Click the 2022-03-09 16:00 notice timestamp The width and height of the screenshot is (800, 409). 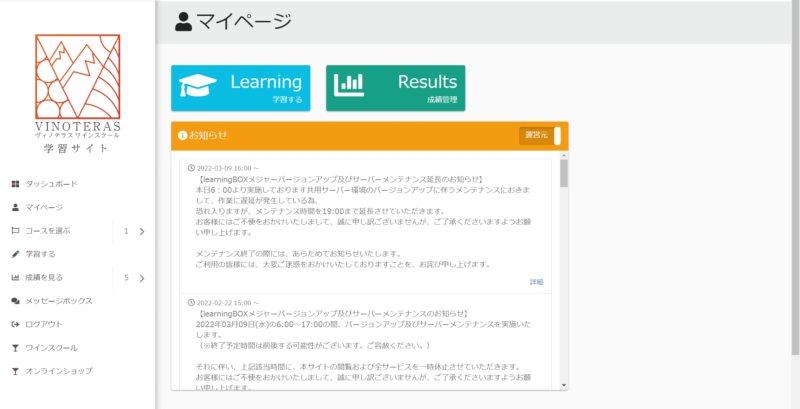pos(228,168)
